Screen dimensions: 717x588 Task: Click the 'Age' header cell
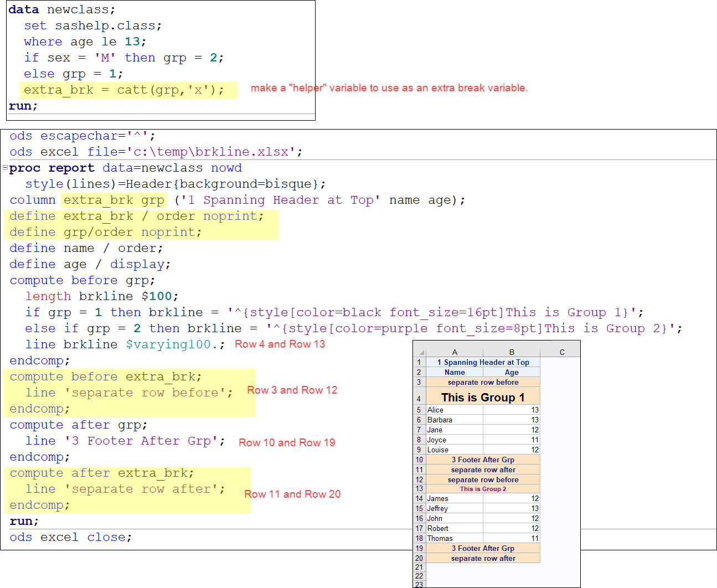click(x=511, y=372)
